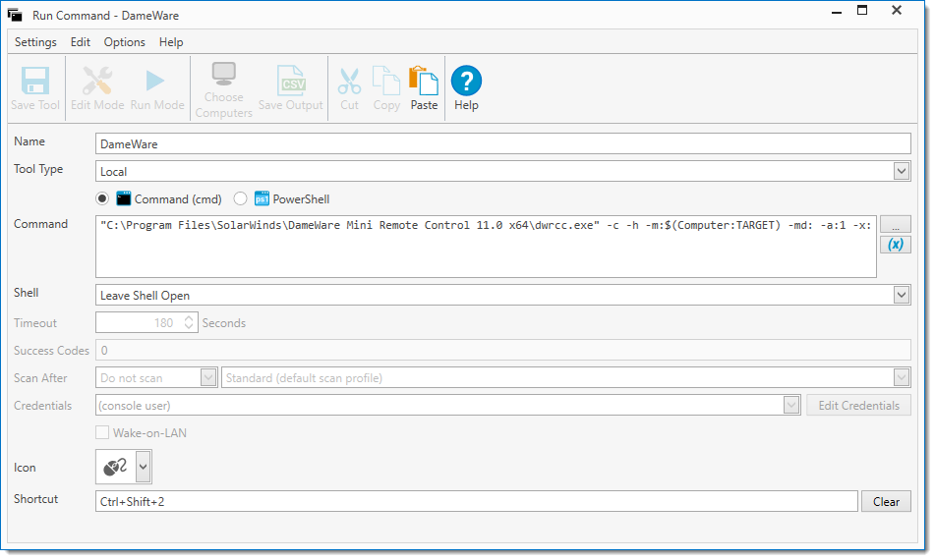Click the Edit Credentials button
The image size is (935, 560).
pos(858,405)
